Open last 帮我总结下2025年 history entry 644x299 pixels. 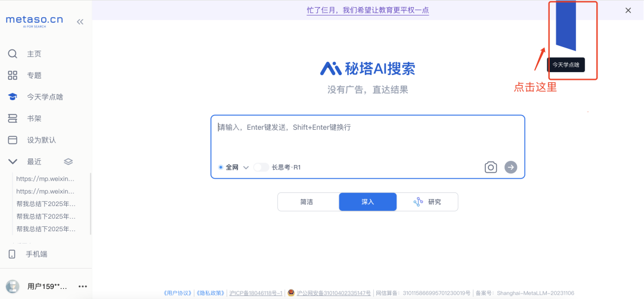tap(46, 229)
